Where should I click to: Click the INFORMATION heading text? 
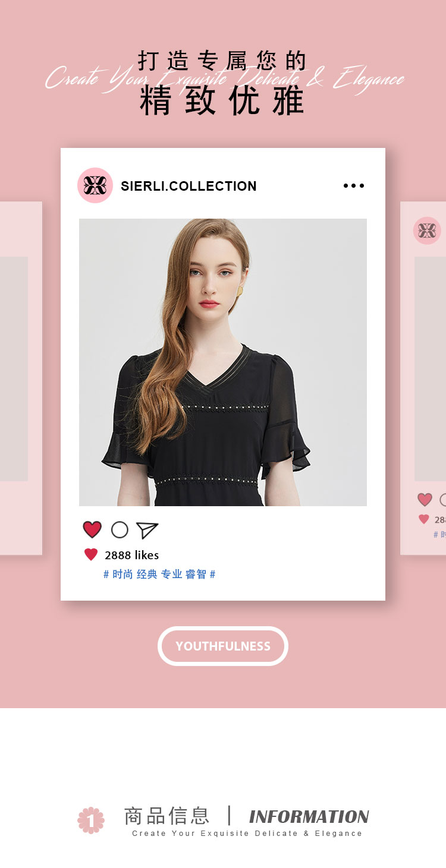pos(309,816)
